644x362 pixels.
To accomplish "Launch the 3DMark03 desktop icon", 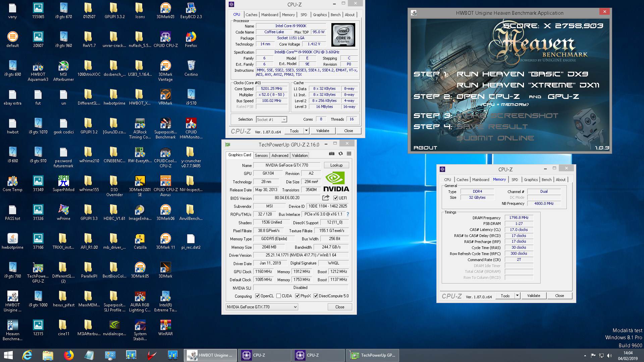I will click(165, 10).
